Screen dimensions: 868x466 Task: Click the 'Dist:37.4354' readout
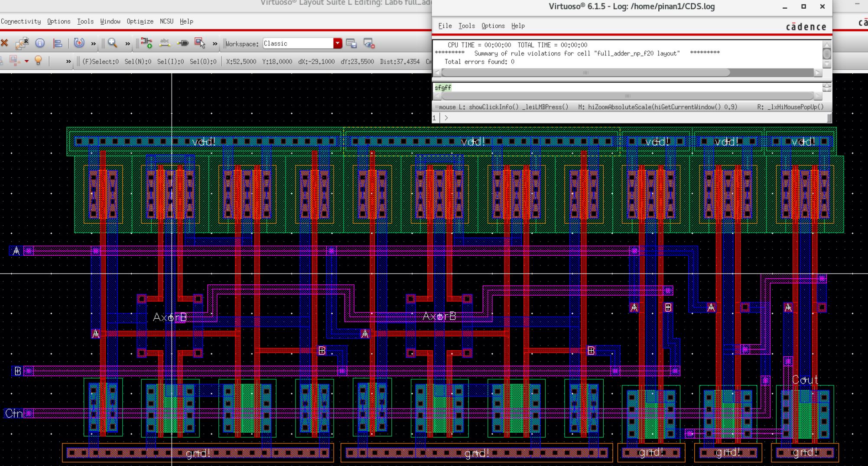(x=400, y=62)
